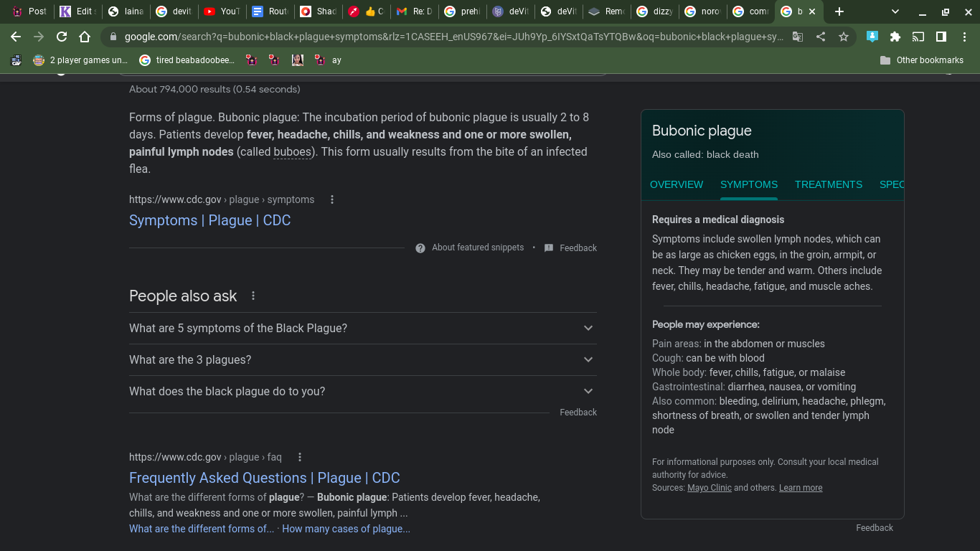This screenshot has width=980, height=551.
Task: Click Feedback under People also ask
Action: tap(578, 413)
